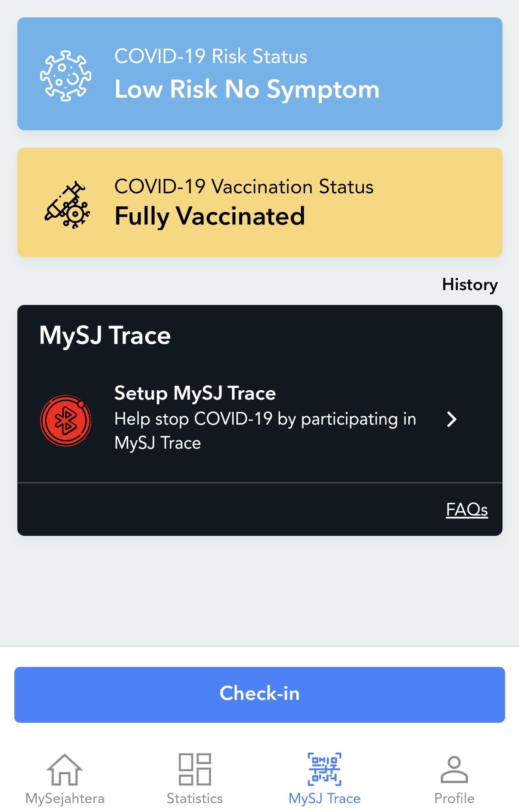The width and height of the screenshot is (519, 812).
Task: Tap the MySJ Trace QR code icon
Action: (325, 769)
